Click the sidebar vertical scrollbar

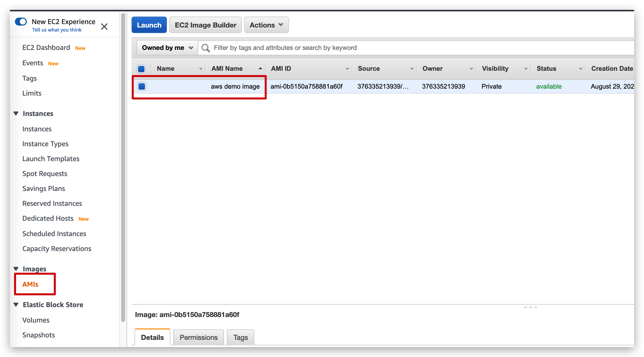click(x=123, y=168)
